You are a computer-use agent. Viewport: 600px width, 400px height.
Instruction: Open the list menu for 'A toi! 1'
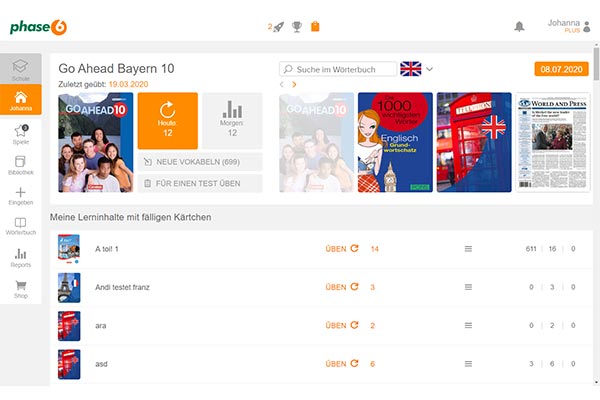pyautogui.click(x=467, y=248)
